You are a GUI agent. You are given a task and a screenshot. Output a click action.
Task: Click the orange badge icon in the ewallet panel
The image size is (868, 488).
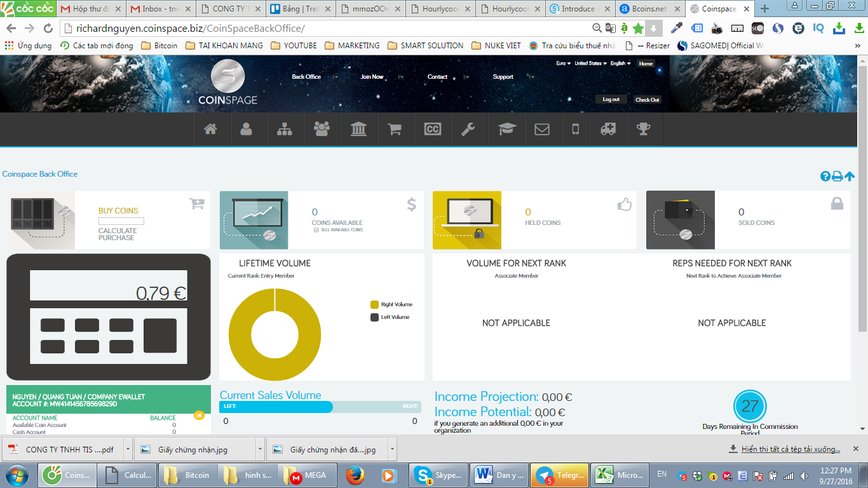pyautogui.click(x=199, y=415)
